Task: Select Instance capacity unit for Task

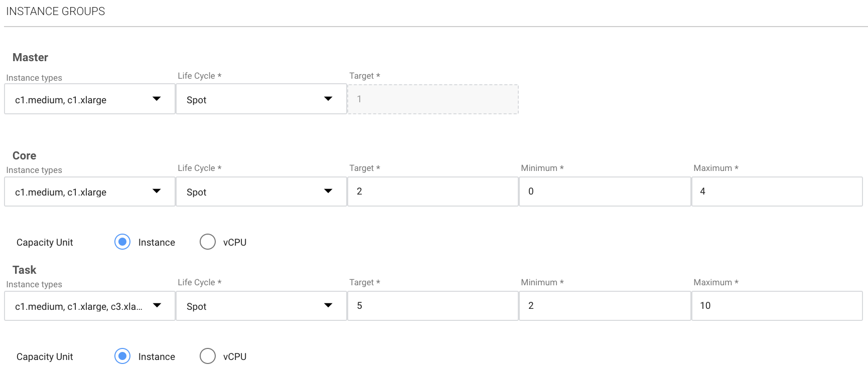Action: click(122, 356)
